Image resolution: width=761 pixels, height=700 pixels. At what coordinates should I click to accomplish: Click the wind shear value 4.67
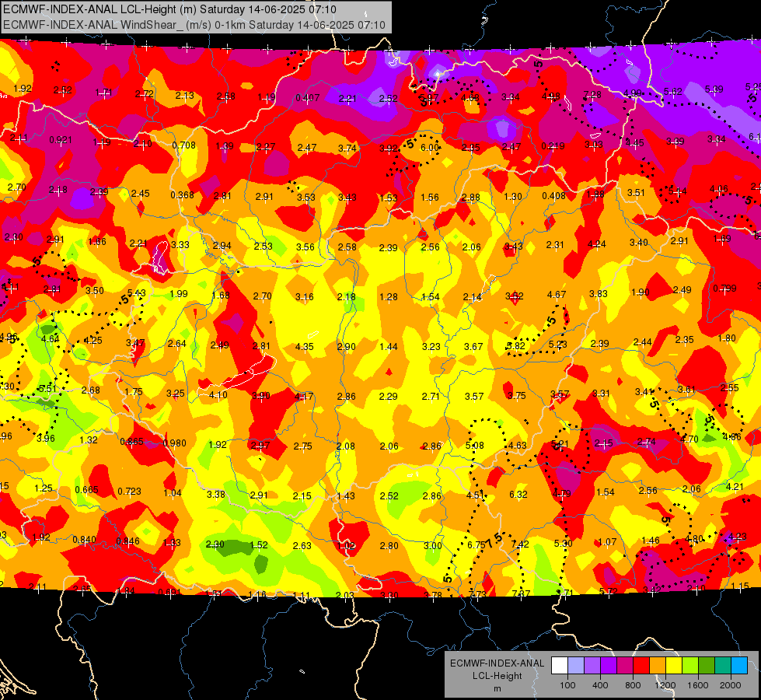click(x=557, y=294)
